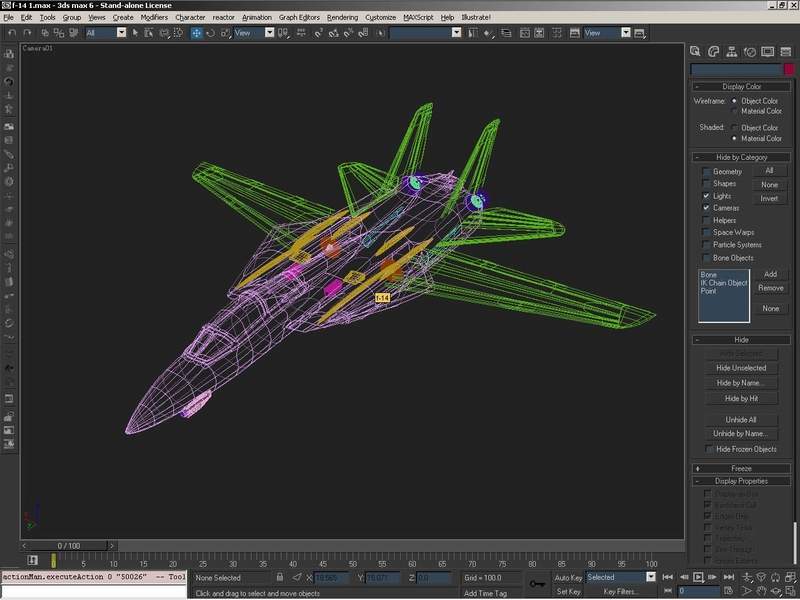The image size is (800, 600).
Task: Open the named selection sets dropdown
Action: [456, 33]
